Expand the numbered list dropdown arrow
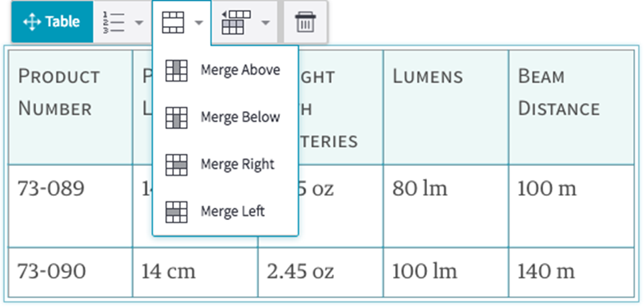 [x=139, y=22]
